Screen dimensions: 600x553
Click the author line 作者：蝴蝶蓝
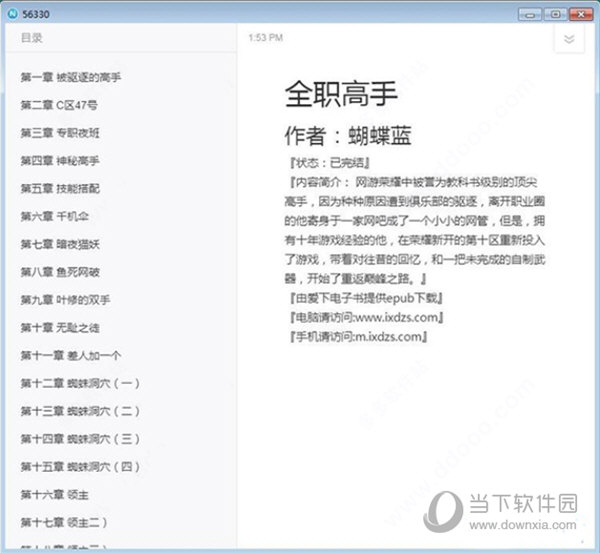click(x=347, y=136)
